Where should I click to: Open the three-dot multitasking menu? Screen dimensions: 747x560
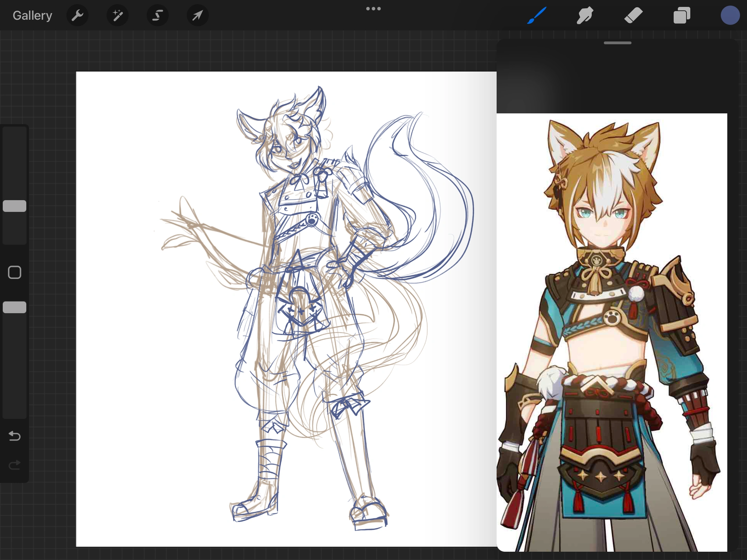pyautogui.click(x=373, y=9)
